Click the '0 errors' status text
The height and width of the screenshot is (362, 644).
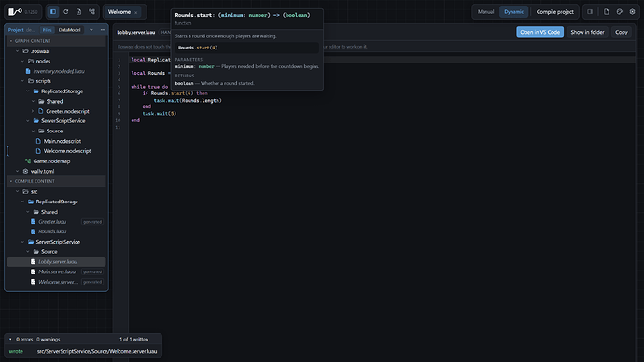[24, 340]
